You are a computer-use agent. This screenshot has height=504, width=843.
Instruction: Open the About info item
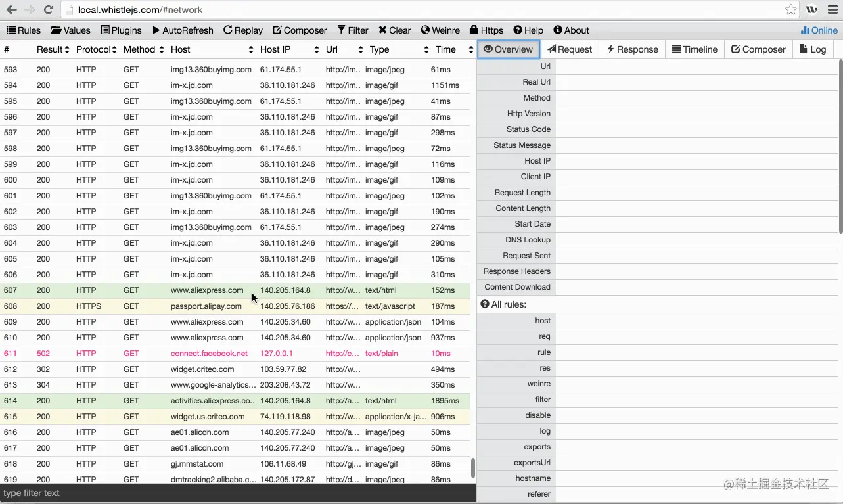(571, 30)
